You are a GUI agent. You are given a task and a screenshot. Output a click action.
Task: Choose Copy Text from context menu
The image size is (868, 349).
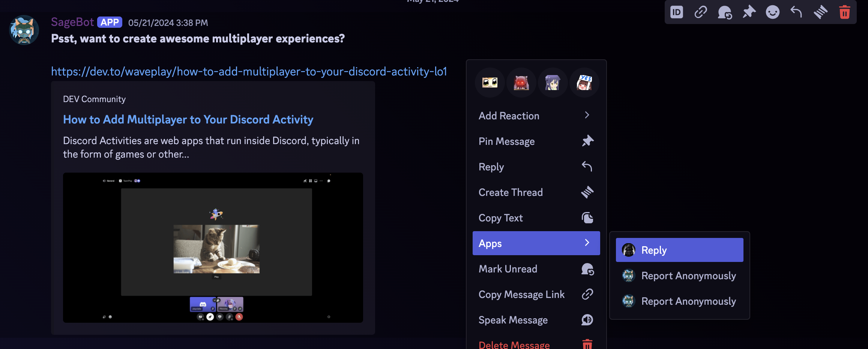point(536,218)
